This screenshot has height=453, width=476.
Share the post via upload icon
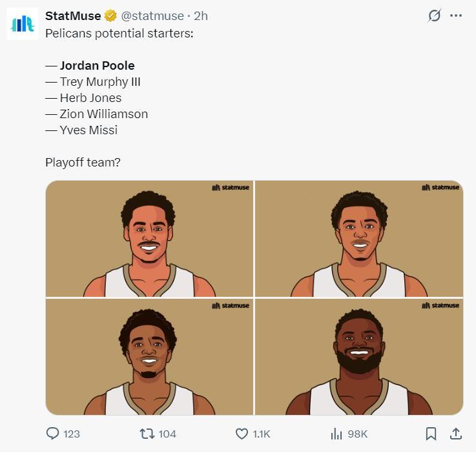point(456,434)
